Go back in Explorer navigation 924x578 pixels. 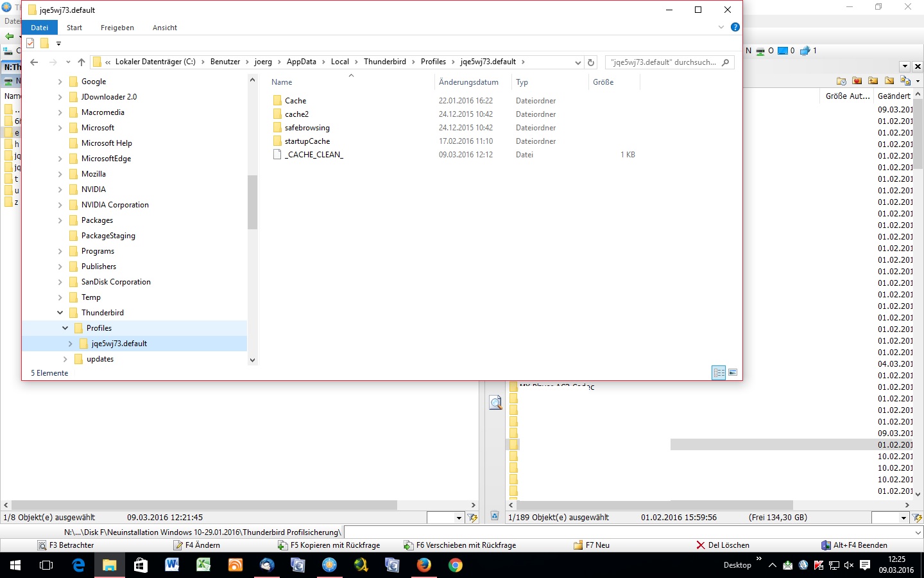pos(35,62)
